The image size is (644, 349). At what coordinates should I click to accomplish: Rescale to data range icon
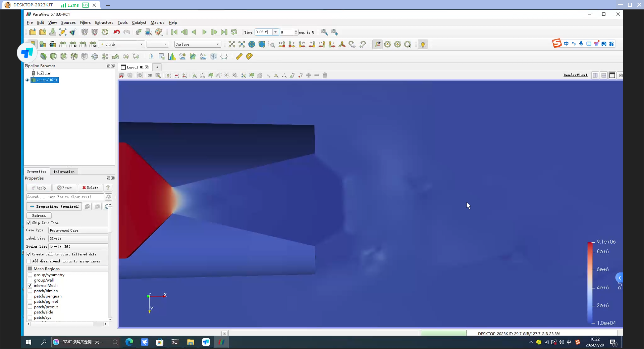pos(63,44)
